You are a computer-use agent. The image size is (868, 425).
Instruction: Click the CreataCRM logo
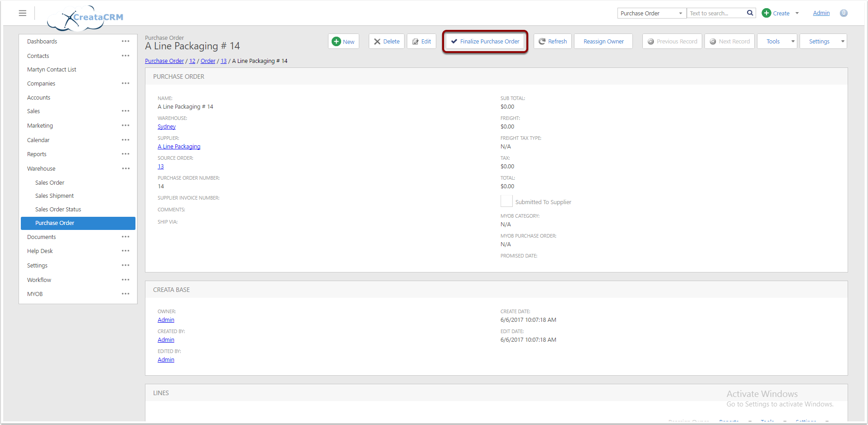point(86,18)
